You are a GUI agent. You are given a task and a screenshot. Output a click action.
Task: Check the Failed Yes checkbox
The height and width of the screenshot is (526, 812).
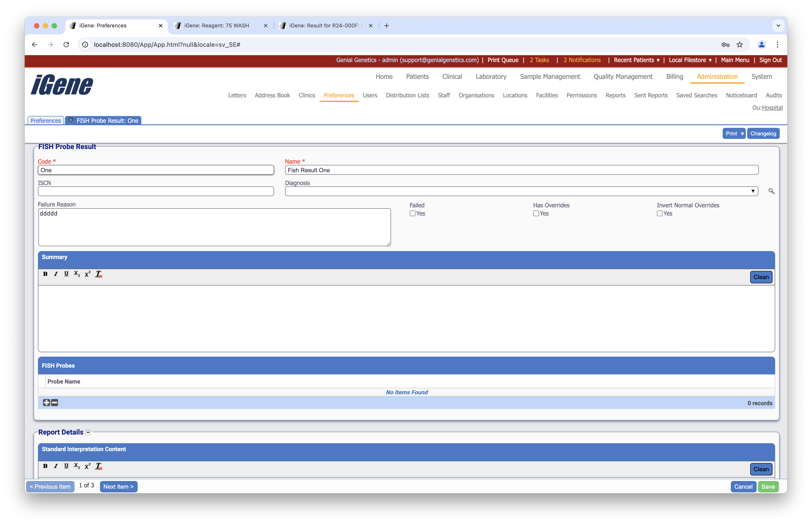pos(412,213)
